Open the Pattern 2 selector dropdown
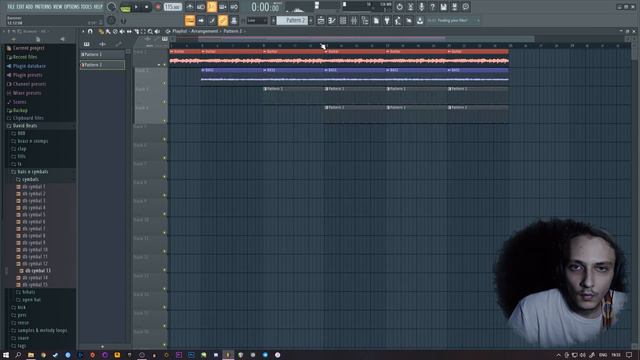The image size is (640, 360). (292, 20)
